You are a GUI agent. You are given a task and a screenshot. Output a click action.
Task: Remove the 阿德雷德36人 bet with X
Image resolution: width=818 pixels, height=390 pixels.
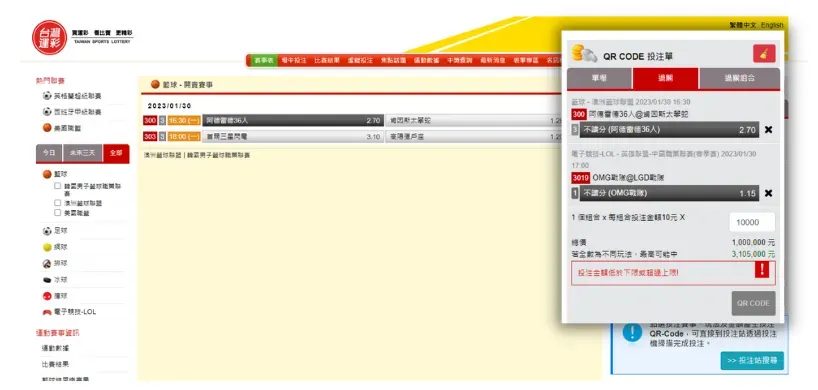click(768, 130)
